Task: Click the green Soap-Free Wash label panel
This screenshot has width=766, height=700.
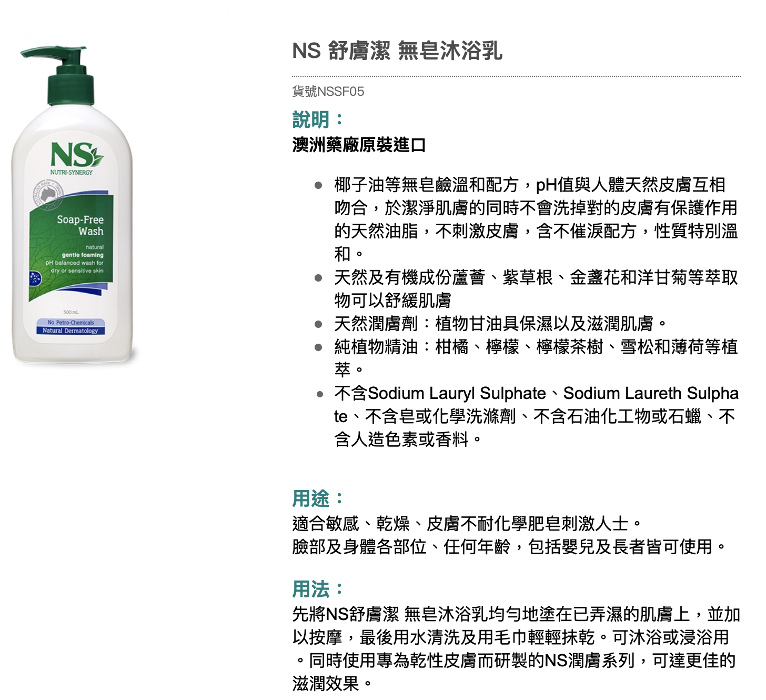Action: coord(71,247)
